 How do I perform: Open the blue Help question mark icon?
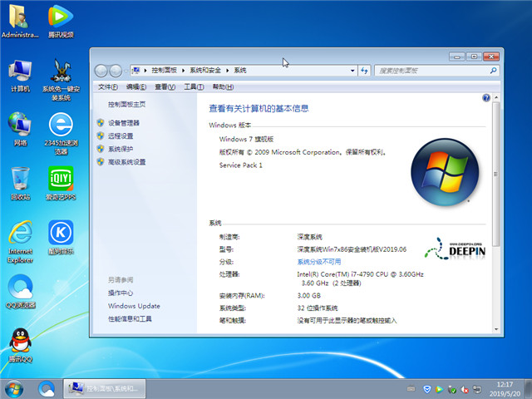pyautogui.click(x=486, y=98)
